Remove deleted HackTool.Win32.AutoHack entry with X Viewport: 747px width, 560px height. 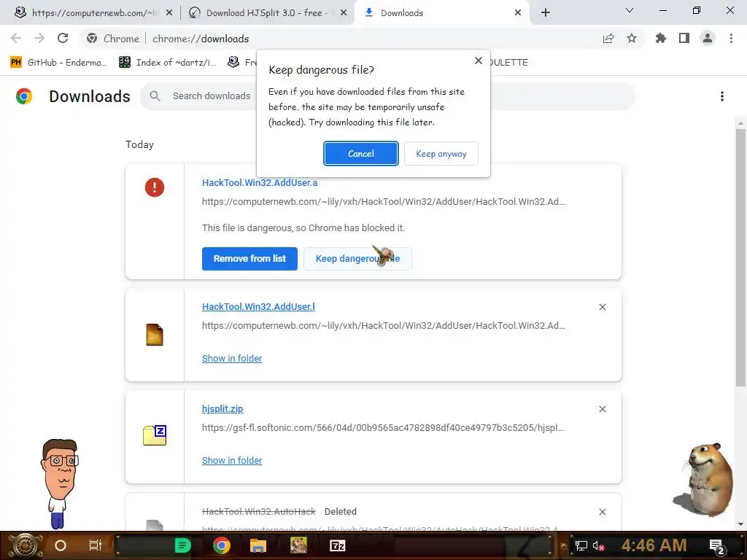point(602,512)
